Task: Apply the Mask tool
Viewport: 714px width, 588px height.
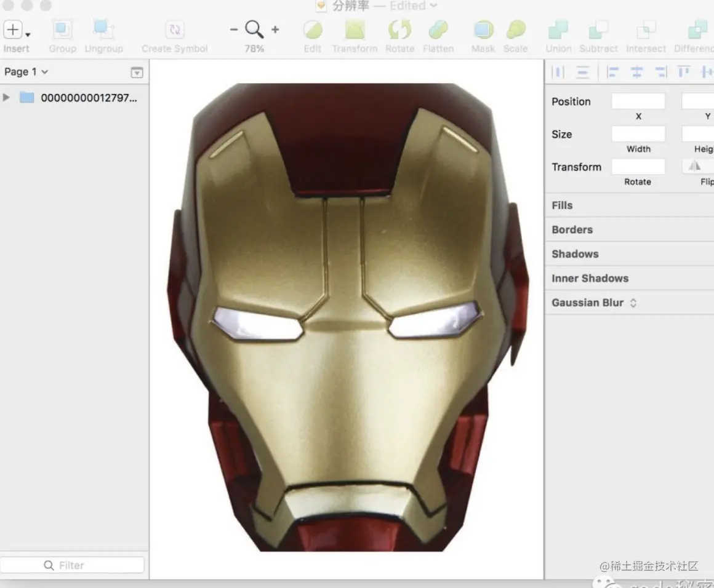Action: pos(483,30)
